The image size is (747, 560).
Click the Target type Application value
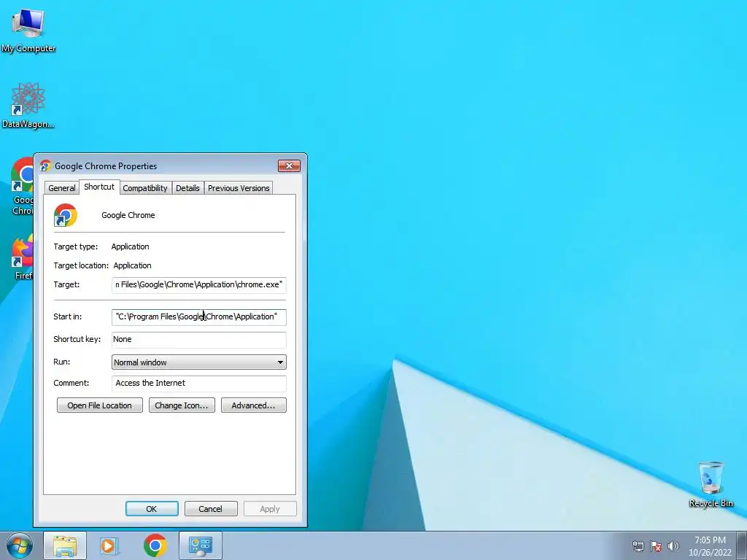tap(130, 246)
